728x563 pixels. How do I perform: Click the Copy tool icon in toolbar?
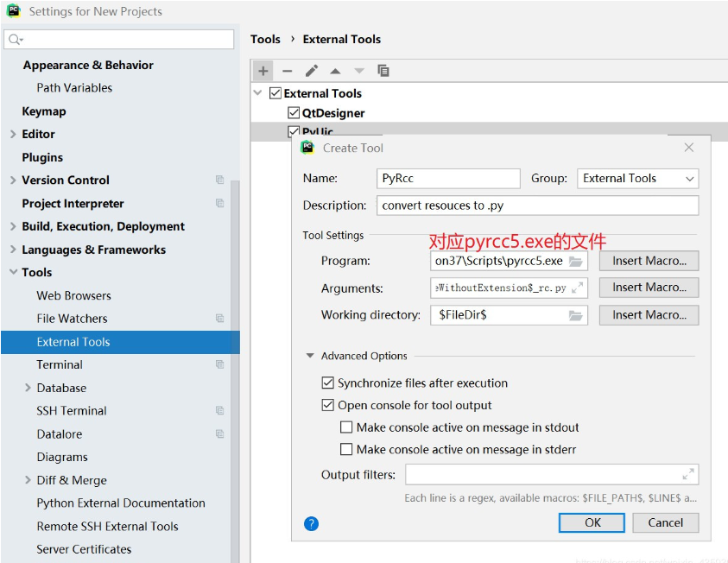(x=383, y=71)
